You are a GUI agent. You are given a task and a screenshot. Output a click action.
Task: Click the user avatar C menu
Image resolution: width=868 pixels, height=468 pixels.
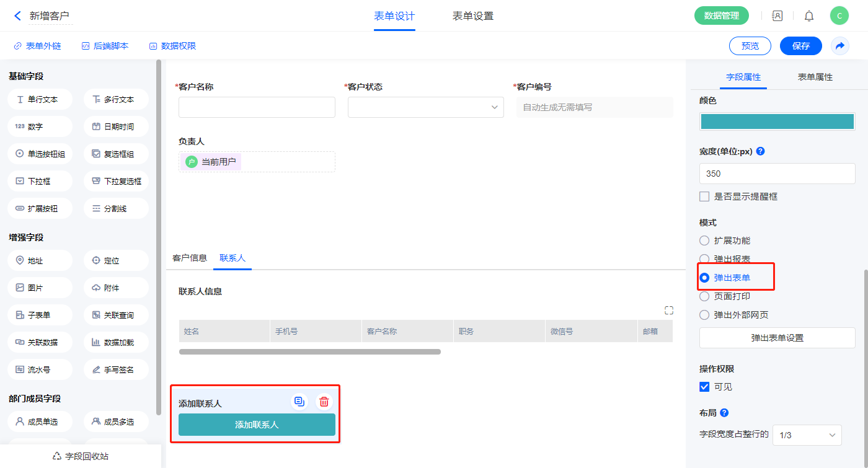[x=839, y=16]
